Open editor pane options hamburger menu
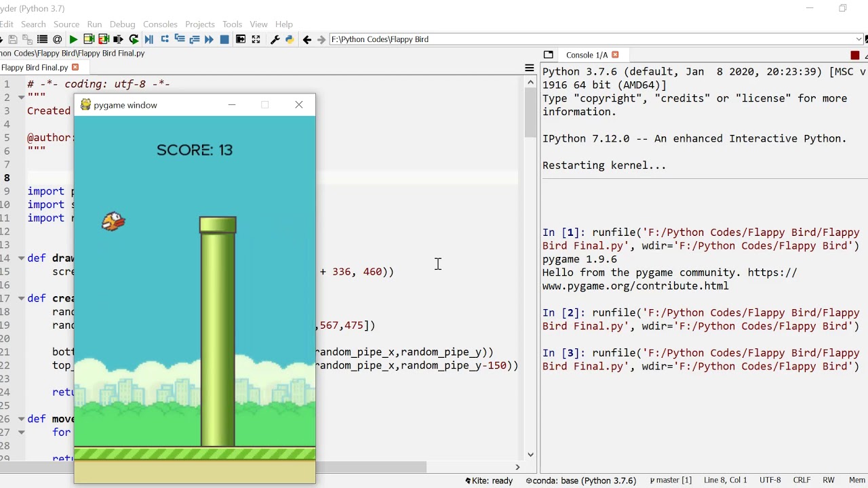This screenshot has width=868, height=488. click(x=530, y=68)
